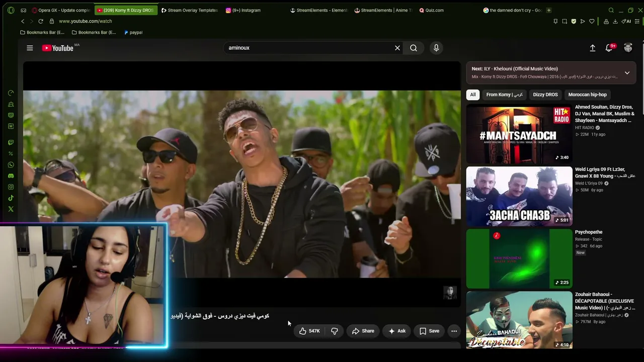Open more actions three-dot menu

(454, 331)
